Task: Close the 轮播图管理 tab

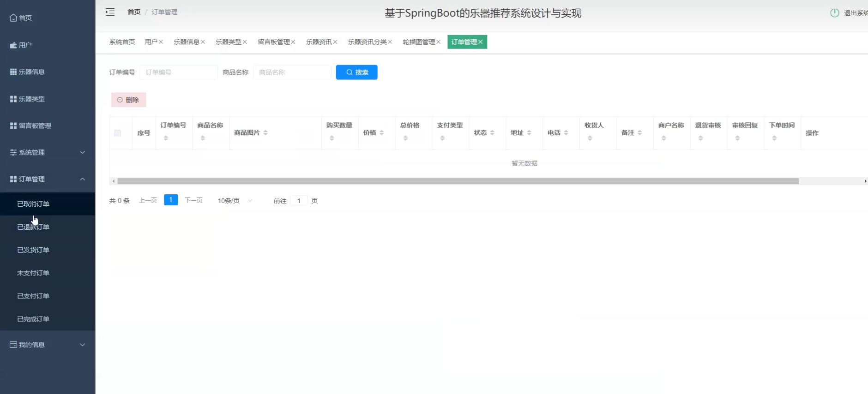Action: [439, 42]
